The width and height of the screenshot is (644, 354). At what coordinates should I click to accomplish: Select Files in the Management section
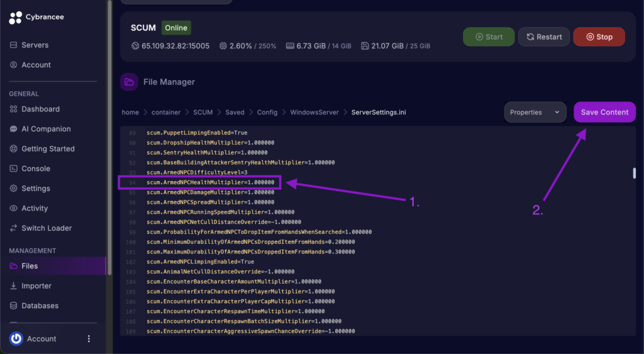[53, 266]
